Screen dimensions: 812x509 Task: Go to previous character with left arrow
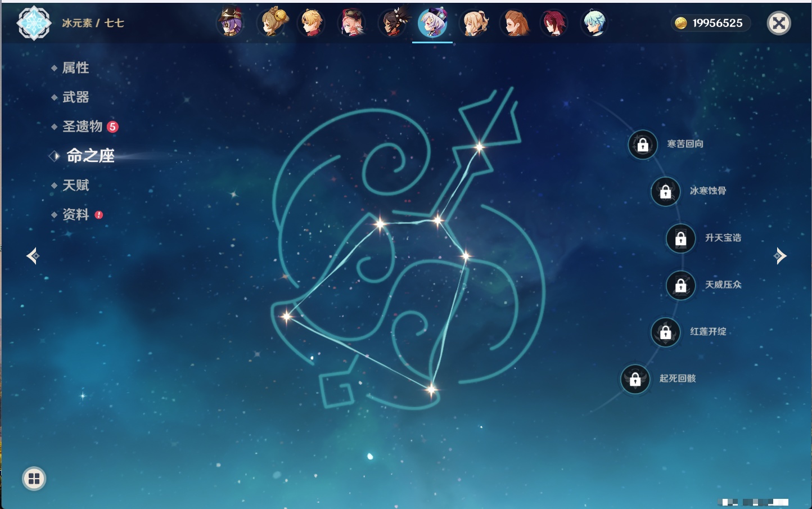click(x=33, y=256)
